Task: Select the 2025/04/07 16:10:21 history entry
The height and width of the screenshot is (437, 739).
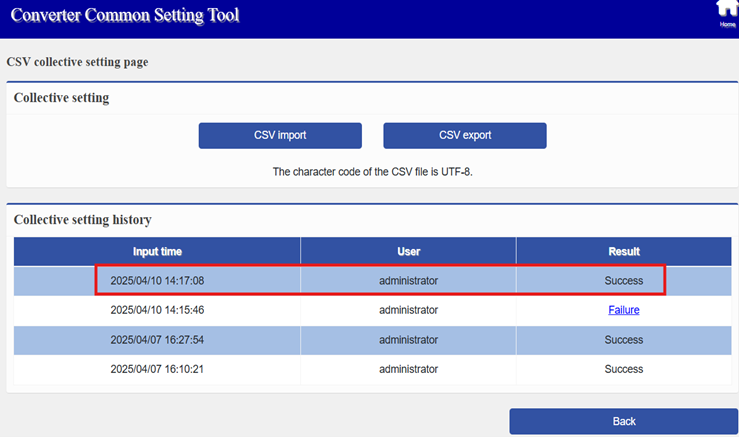Action: point(158,369)
